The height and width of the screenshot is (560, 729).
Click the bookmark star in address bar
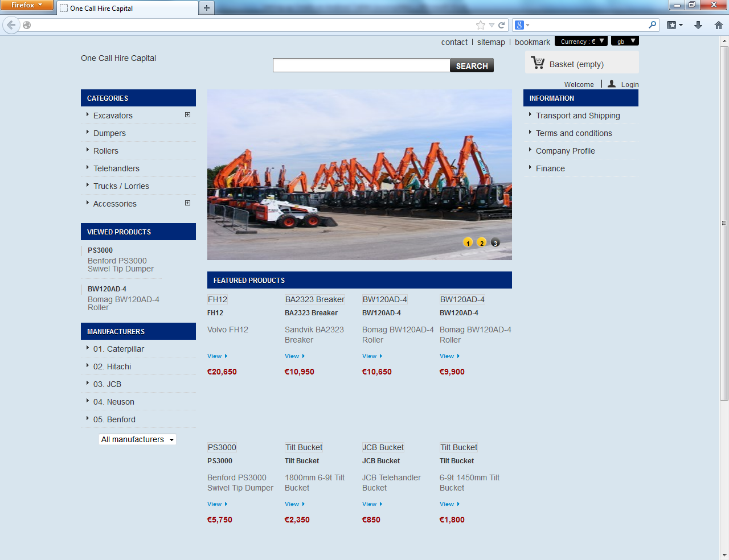point(481,25)
